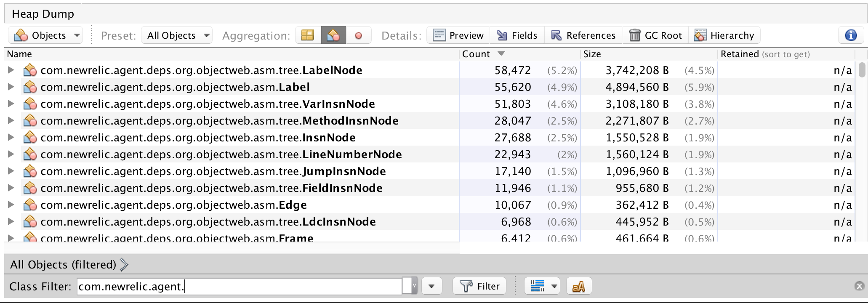The height and width of the screenshot is (303, 868).
Task: Open the All Objects preset dropdown
Action: (x=177, y=35)
